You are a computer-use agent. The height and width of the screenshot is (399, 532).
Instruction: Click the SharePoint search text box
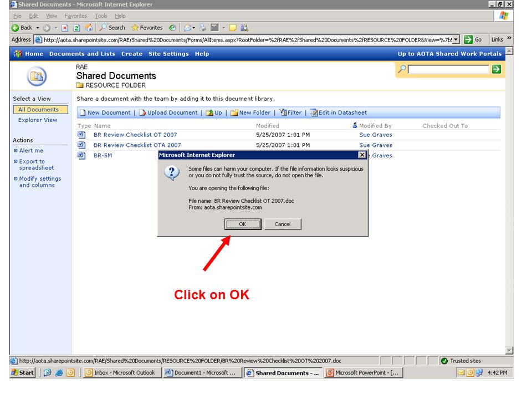[448, 69]
